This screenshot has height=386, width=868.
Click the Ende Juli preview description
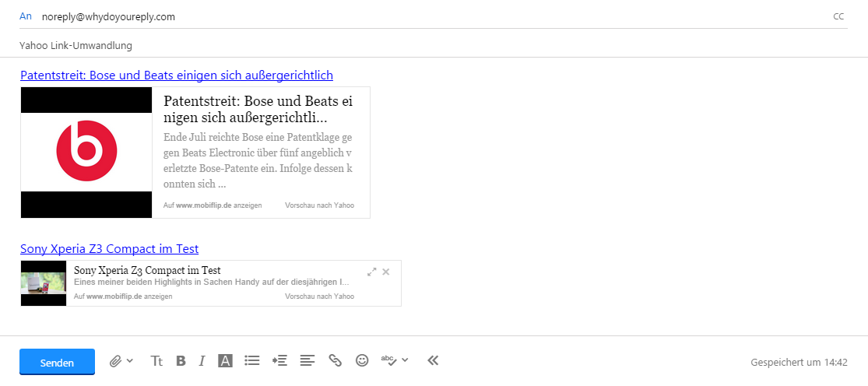click(x=258, y=160)
